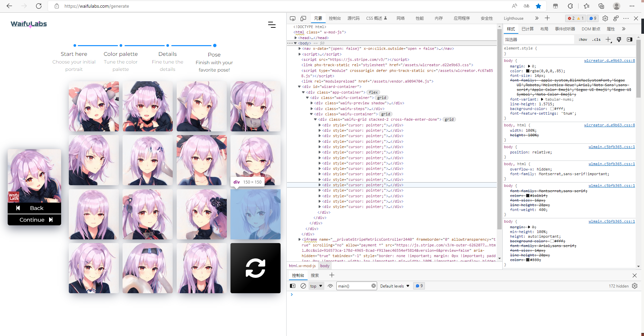This screenshot has height=336, width=644.
Task: Open the wlcreator css link of the first body rule
Action: click(x=609, y=61)
